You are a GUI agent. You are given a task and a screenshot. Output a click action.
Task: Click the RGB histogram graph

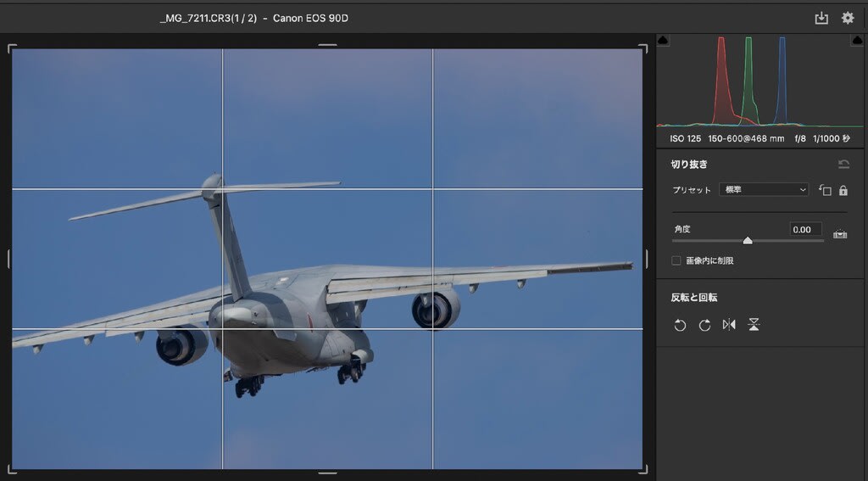tap(759, 81)
